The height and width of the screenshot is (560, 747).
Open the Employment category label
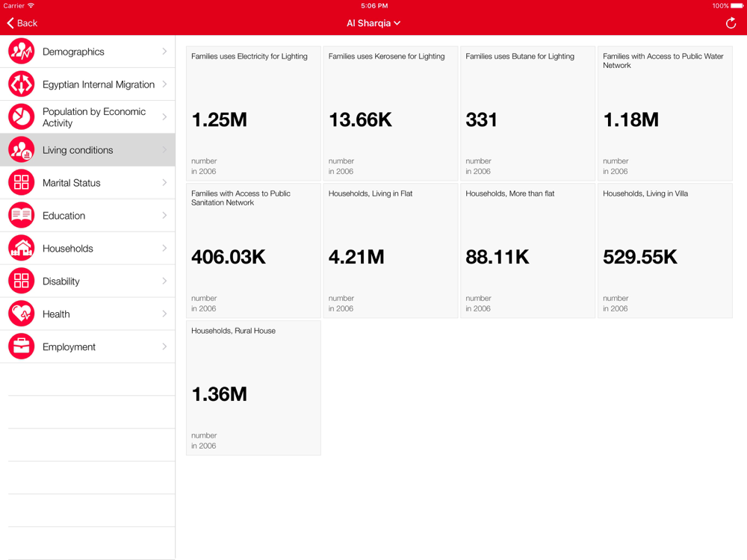point(69,347)
